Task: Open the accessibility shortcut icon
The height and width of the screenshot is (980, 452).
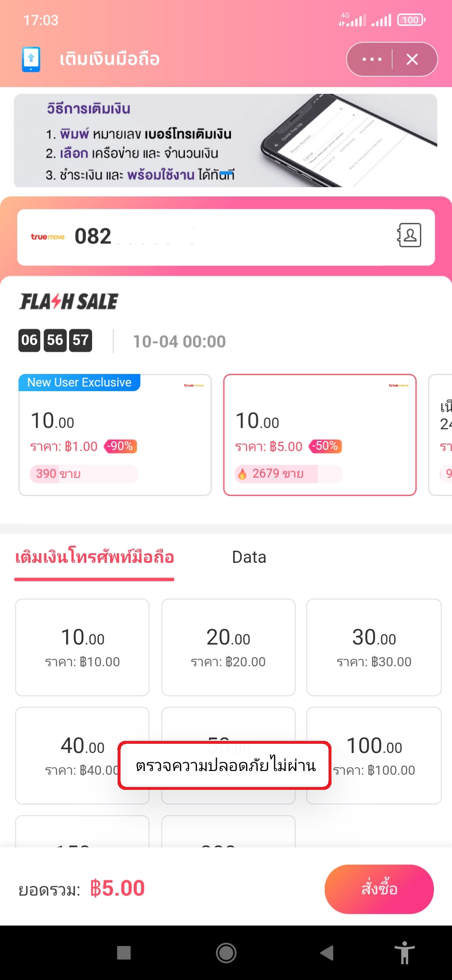Action: pos(404,952)
